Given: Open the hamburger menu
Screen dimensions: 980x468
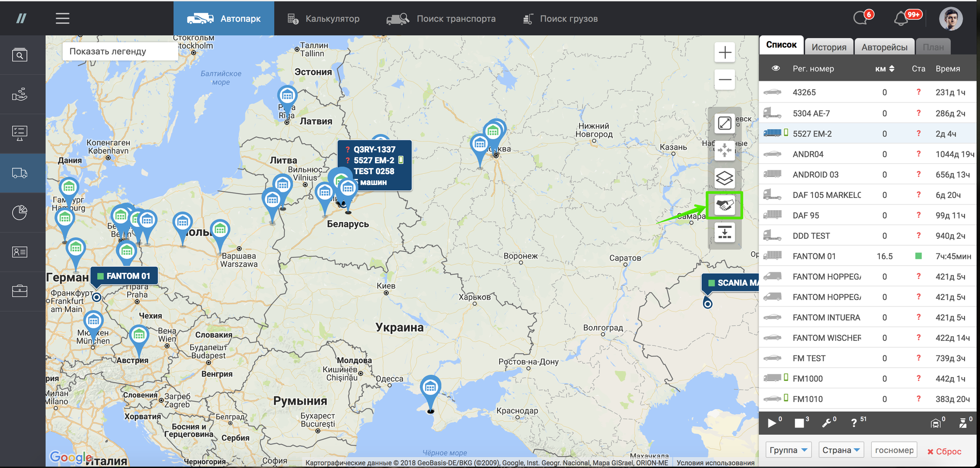Looking at the screenshot, I should (62, 19).
